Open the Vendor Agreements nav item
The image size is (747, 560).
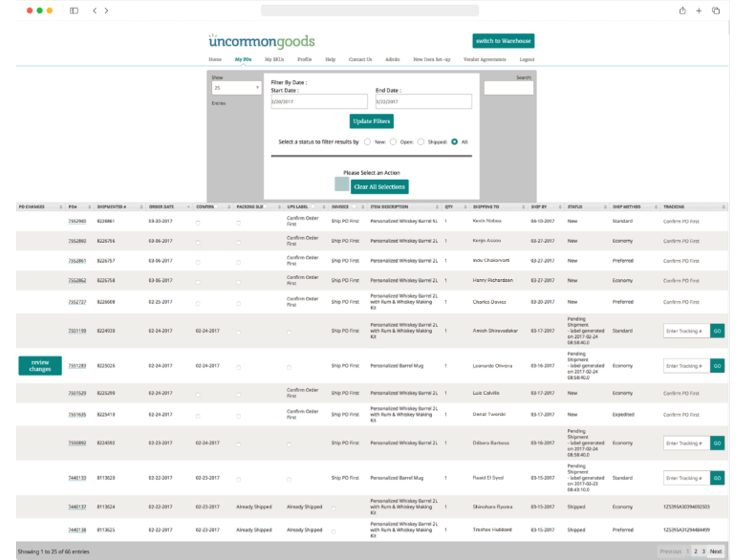(x=485, y=60)
